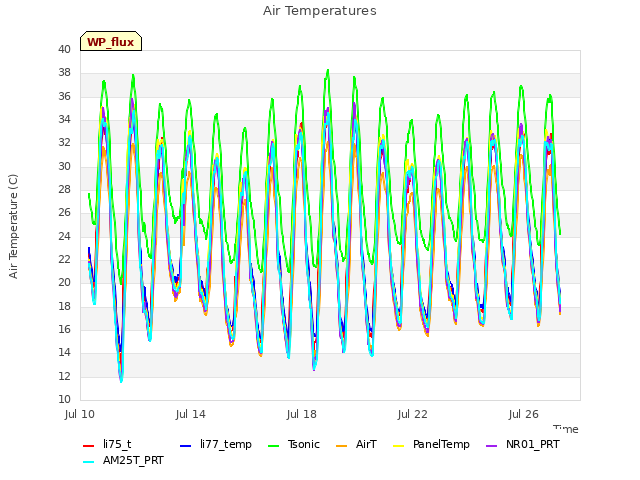Click the Jul 18 x-axis tick label
Viewport: 640px width, 480px height.
(302, 414)
